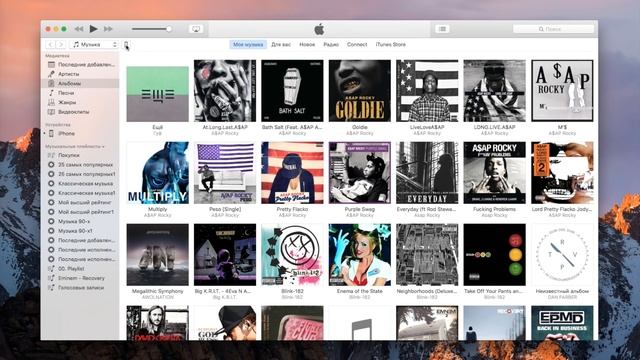The image size is (640, 360).
Task: Open the Purple Swag album cover
Action: (x=360, y=173)
